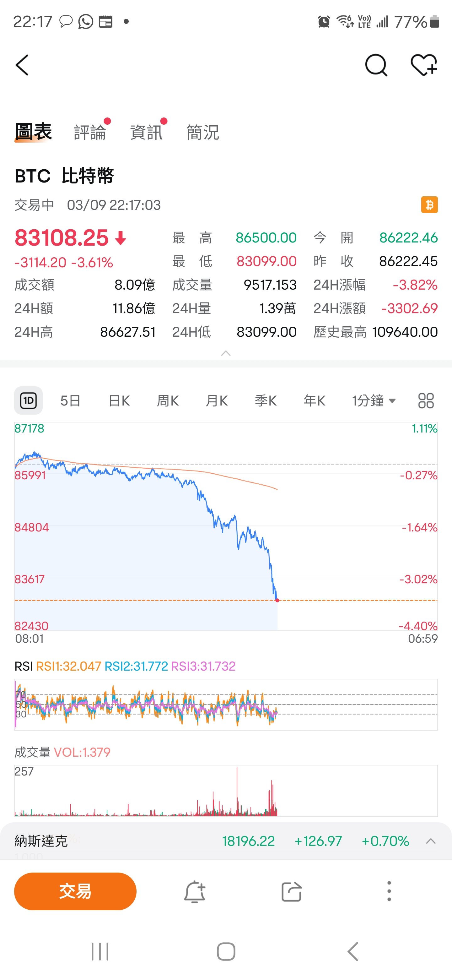Tap the red current-price dot on chart
452x980 pixels.
277,600
